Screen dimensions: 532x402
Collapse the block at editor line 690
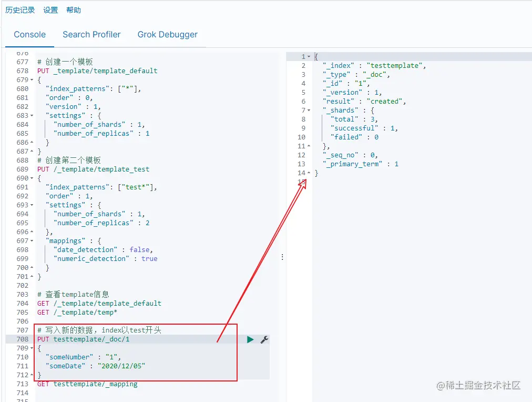pyautogui.click(x=32, y=178)
